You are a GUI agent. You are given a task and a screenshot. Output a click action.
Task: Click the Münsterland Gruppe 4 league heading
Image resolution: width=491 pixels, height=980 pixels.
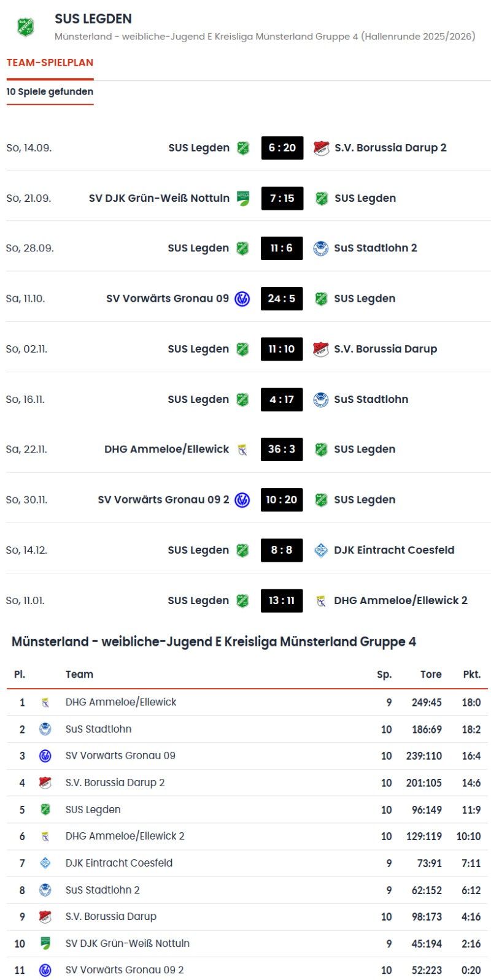(x=214, y=641)
